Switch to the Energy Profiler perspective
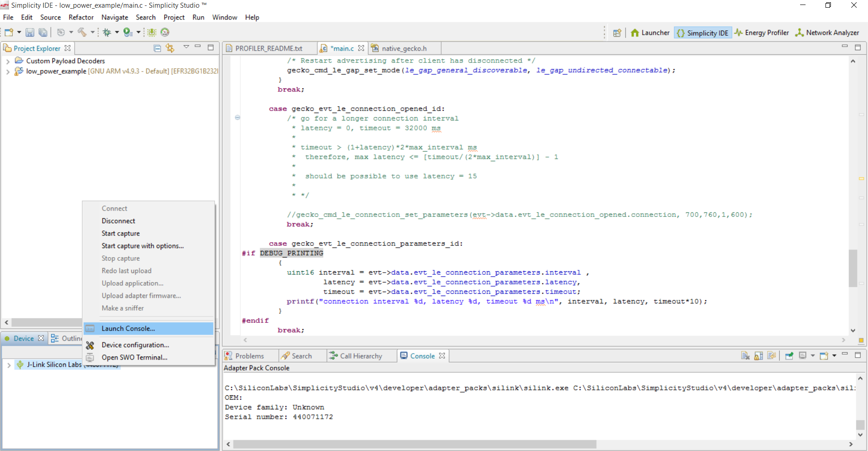The width and height of the screenshot is (868, 451). 761,33
